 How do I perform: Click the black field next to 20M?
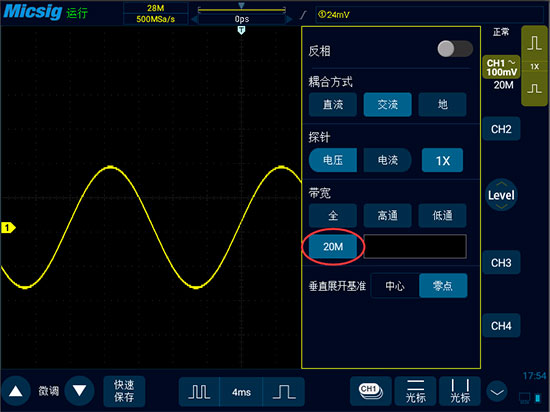(415, 246)
